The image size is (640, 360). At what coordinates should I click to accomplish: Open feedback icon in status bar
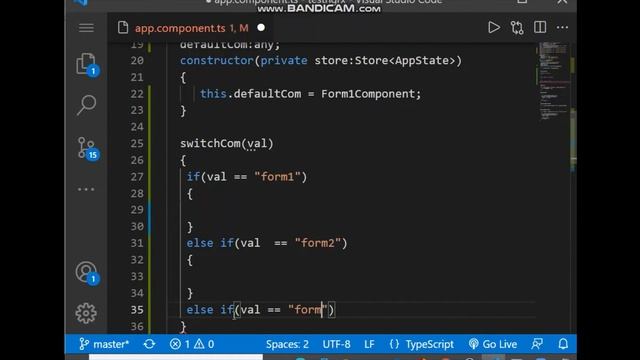pos(537,344)
